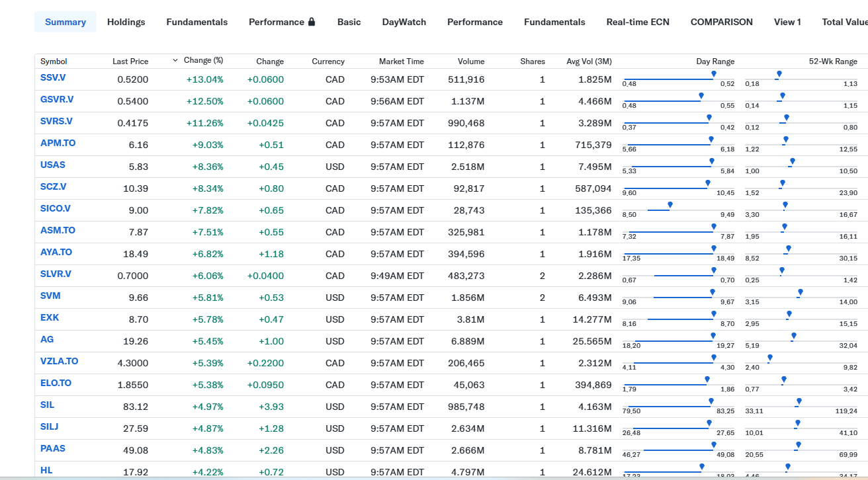The image size is (868, 480).
Task: Sort the table by the Volume column header
Action: [470, 61]
